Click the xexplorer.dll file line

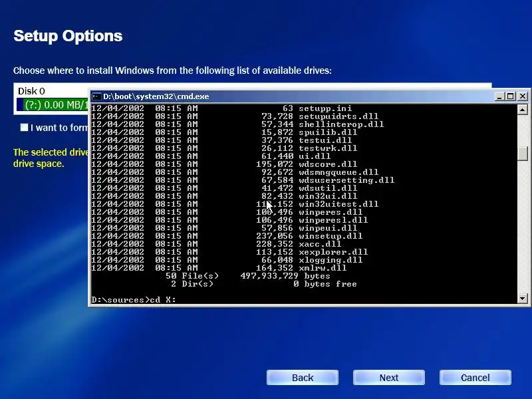point(229,252)
